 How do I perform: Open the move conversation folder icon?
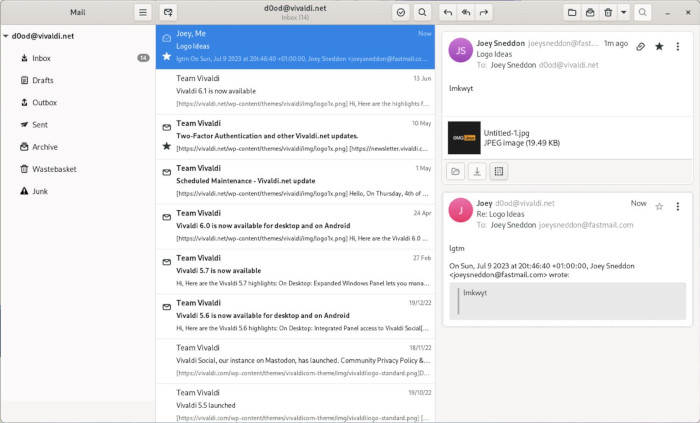click(572, 12)
